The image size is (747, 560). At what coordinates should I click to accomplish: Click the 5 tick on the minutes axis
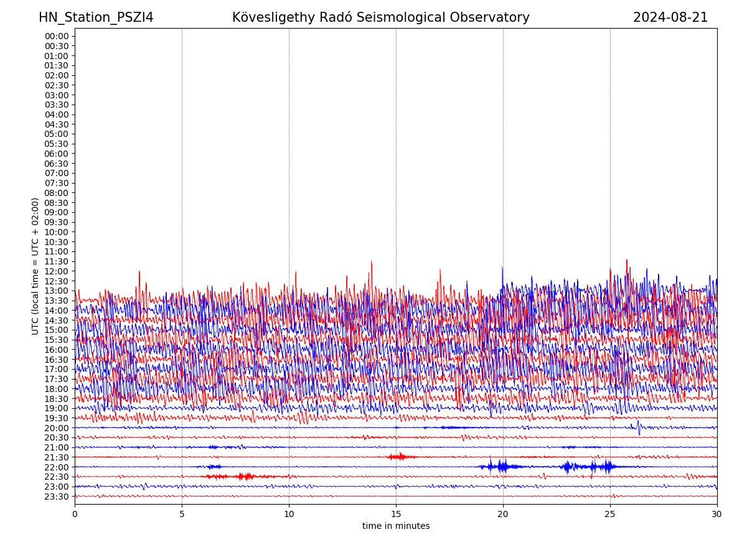point(182,515)
